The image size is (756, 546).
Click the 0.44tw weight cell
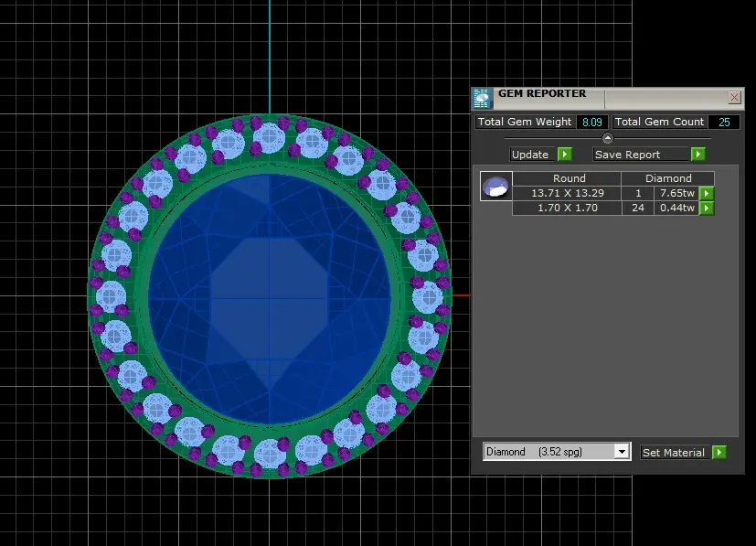click(677, 208)
